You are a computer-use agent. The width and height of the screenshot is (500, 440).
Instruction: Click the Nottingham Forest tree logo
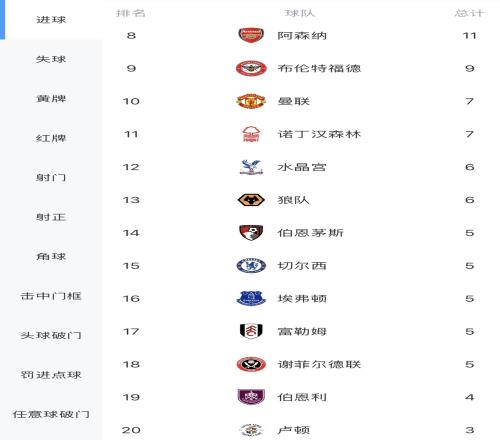251,134
